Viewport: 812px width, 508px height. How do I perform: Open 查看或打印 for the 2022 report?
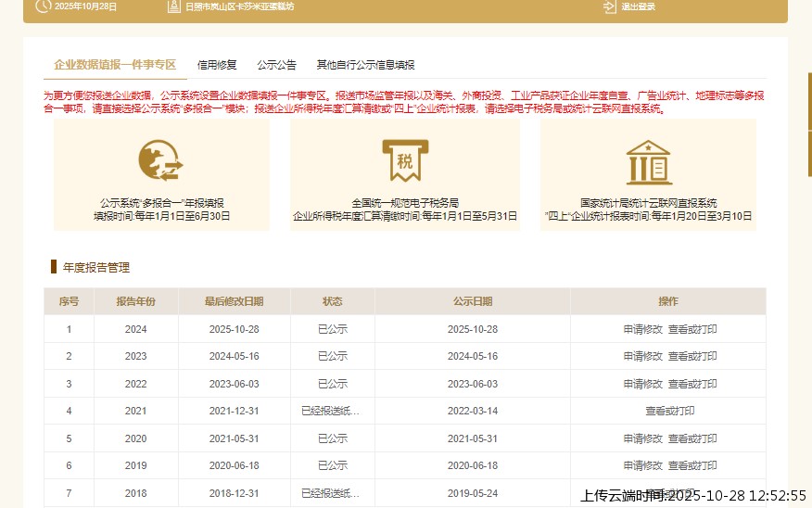click(692, 384)
